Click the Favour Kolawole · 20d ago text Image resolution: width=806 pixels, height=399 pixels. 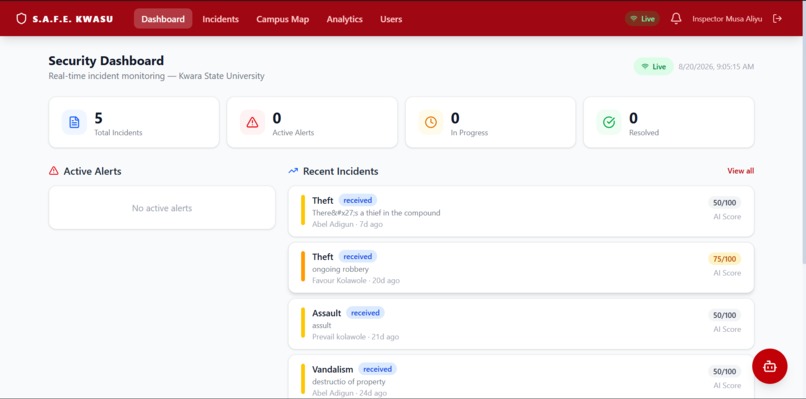(356, 280)
